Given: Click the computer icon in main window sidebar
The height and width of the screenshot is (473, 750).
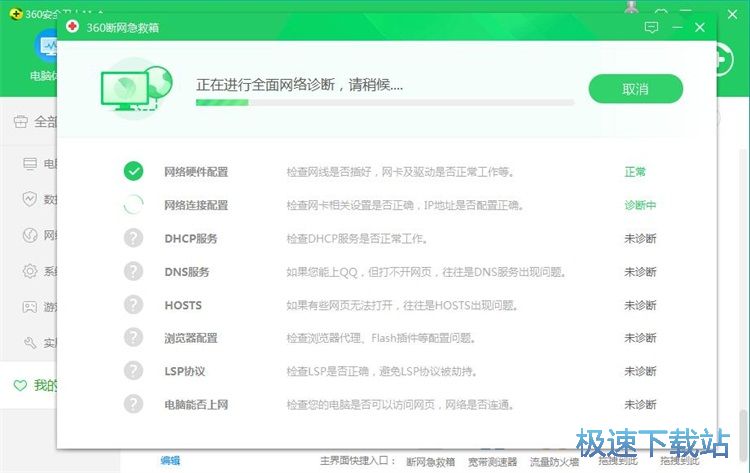Looking at the screenshot, I should point(30,164).
